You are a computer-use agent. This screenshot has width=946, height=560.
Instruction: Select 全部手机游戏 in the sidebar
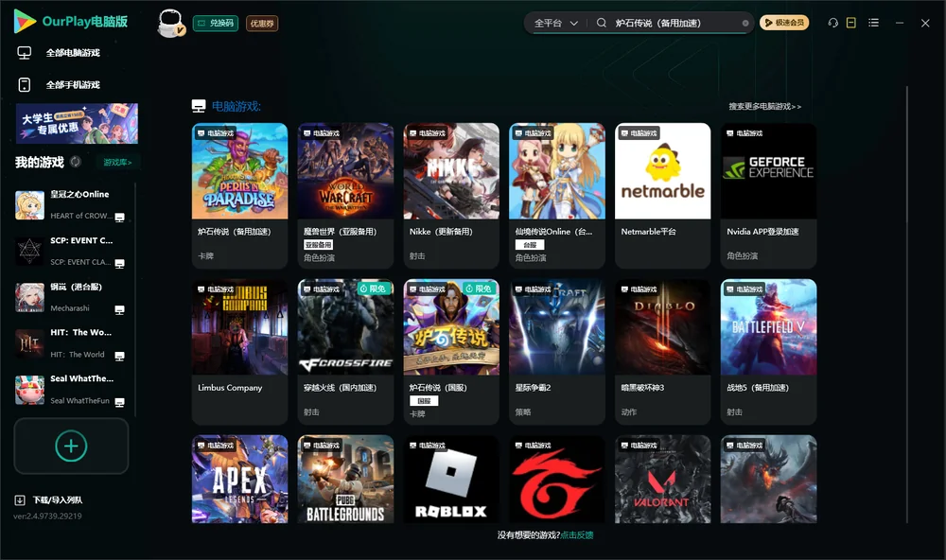coord(73,84)
